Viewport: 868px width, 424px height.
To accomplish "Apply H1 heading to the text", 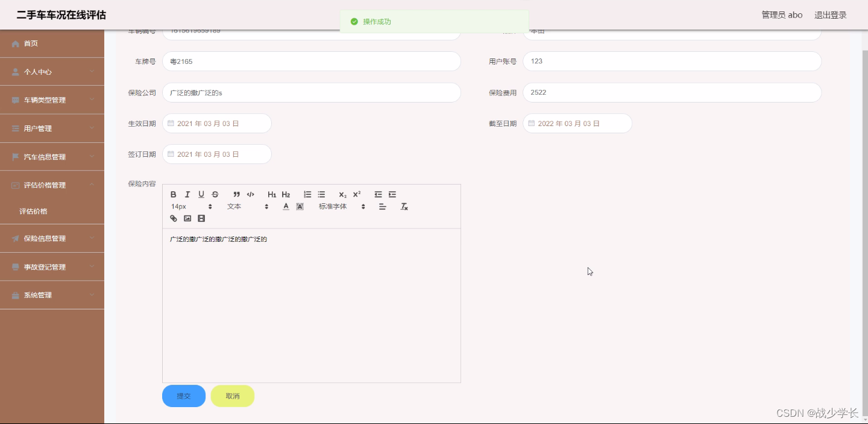I will [x=272, y=194].
